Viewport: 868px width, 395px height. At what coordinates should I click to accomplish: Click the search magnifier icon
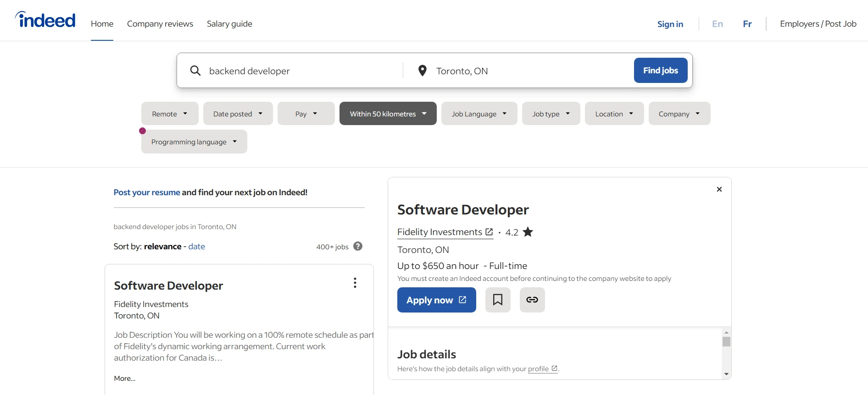tap(195, 71)
